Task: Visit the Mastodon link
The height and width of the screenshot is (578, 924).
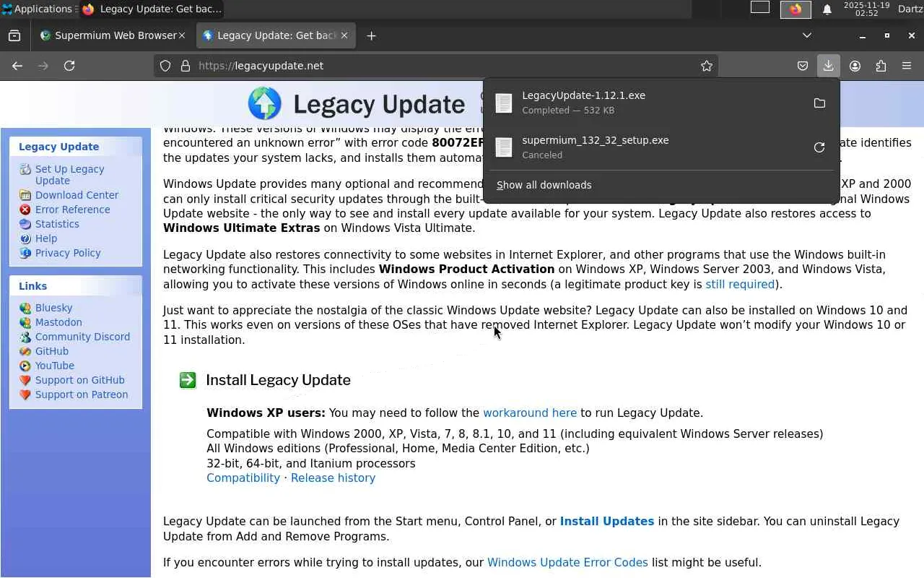Action: coord(58,322)
